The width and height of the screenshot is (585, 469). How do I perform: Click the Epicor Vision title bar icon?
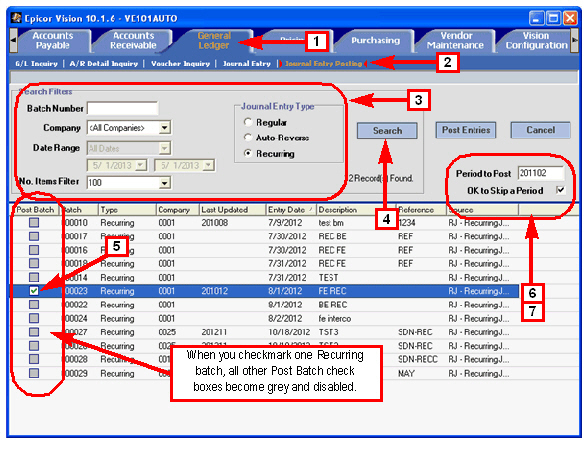tap(16, 18)
